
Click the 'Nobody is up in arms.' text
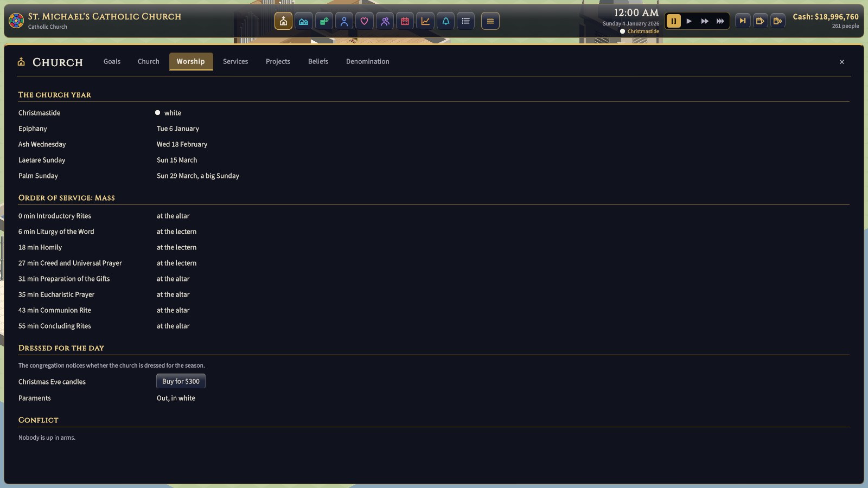[47, 438]
